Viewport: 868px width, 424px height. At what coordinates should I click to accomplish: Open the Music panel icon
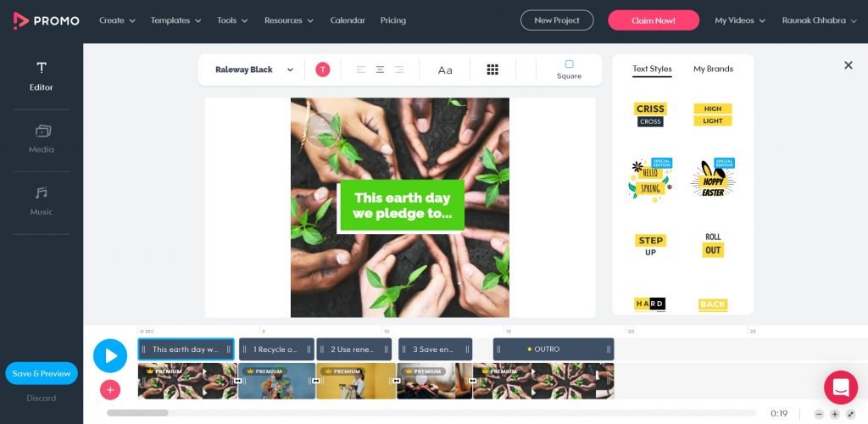click(x=42, y=192)
